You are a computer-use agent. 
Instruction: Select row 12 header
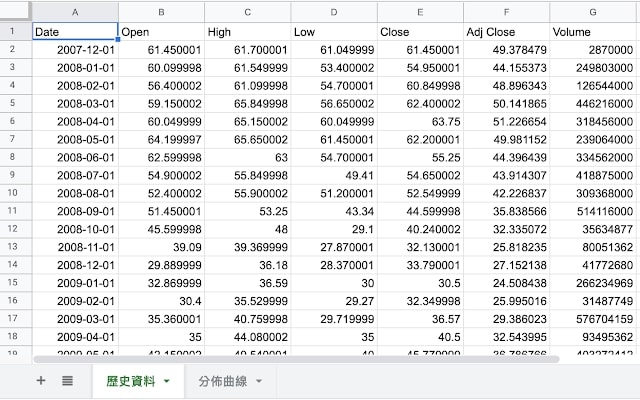click(16, 229)
